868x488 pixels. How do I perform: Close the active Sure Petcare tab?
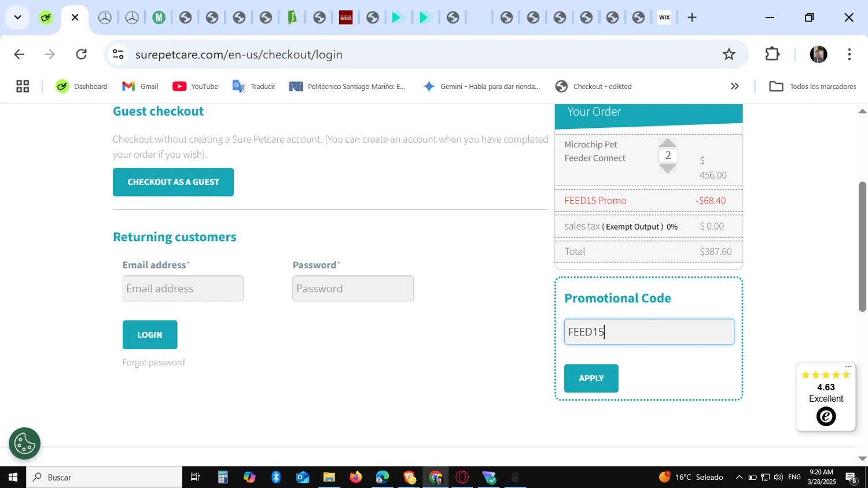75,17
